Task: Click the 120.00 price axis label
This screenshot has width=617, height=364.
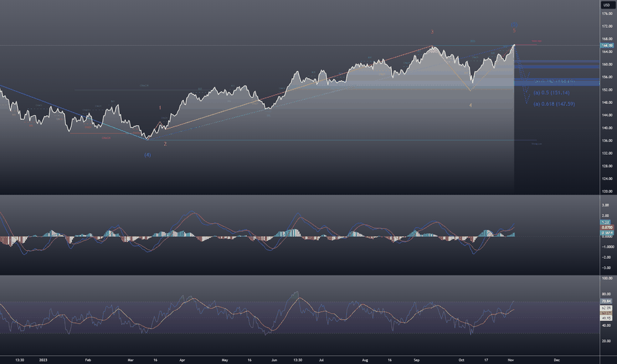Action: point(607,191)
